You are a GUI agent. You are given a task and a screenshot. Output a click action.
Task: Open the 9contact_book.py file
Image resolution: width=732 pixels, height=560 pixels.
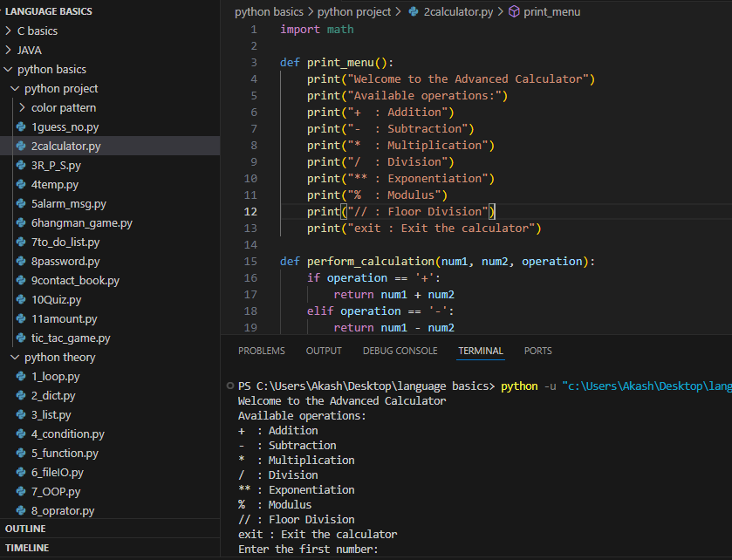point(75,281)
